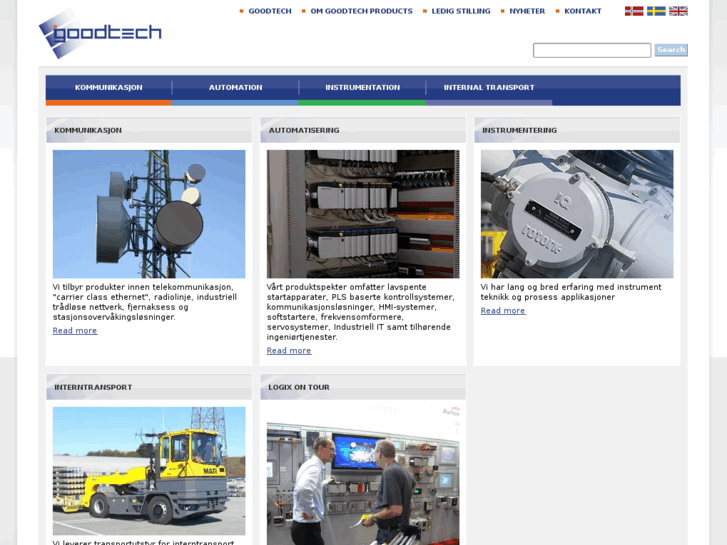Open KONTAKT menu item
This screenshot has width=727, height=545.
pos(582,11)
